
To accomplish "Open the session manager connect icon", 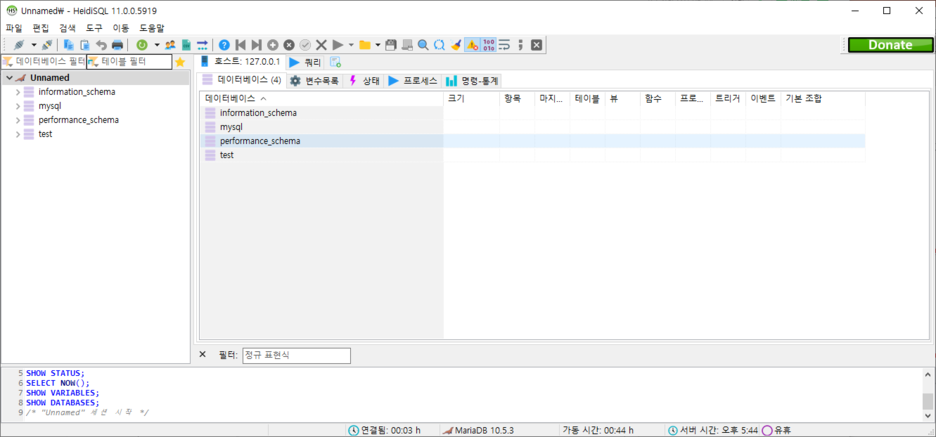I will pos(19,45).
